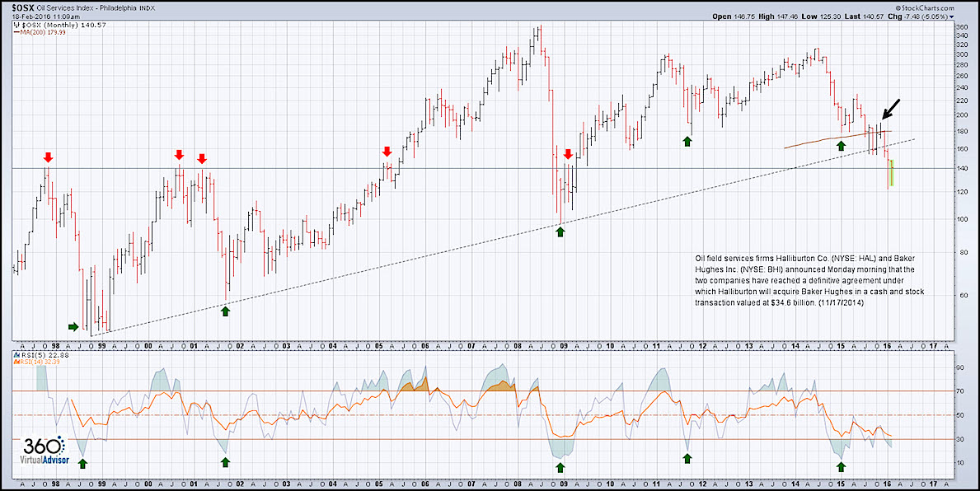Screen dimensions: 980x491
Task: Click year 14 on price panel time axis
Action: pos(794,345)
